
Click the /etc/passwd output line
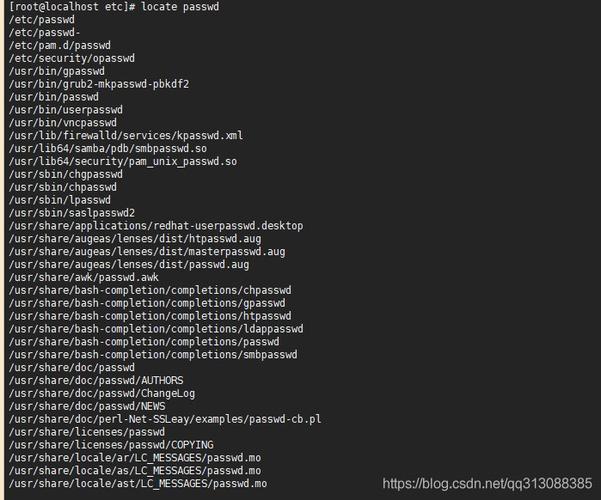(42, 20)
